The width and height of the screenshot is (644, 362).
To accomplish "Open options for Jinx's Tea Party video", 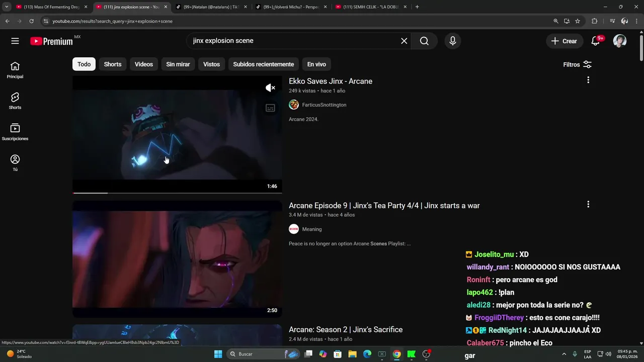I will click(x=588, y=204).
